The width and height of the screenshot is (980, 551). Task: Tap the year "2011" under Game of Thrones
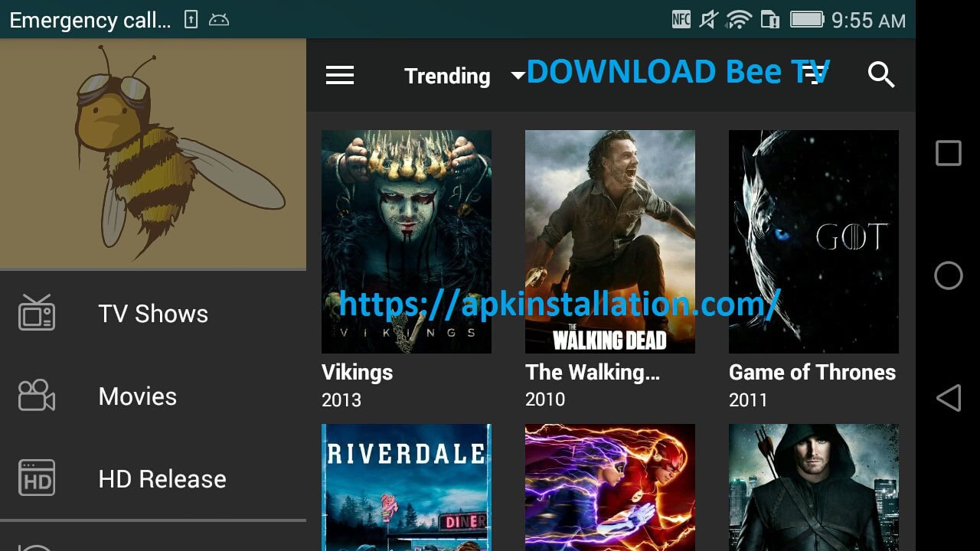tap(748, 399)
